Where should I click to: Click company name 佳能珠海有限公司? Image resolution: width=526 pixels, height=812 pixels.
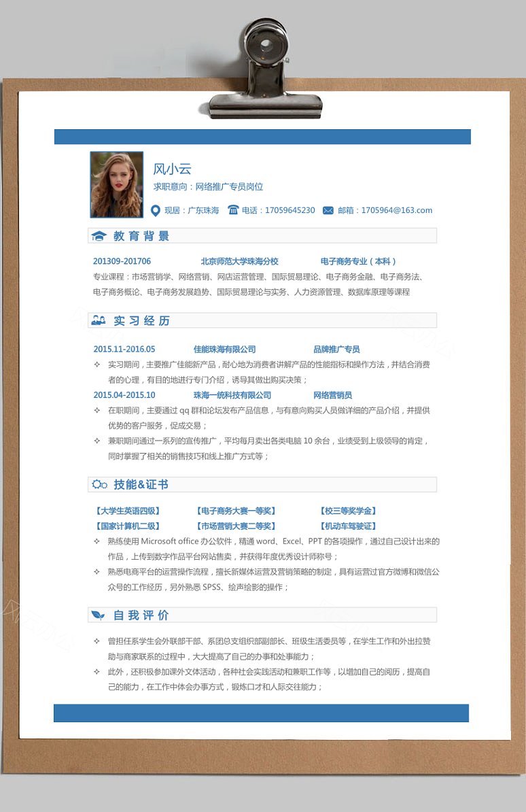(225, 349)
